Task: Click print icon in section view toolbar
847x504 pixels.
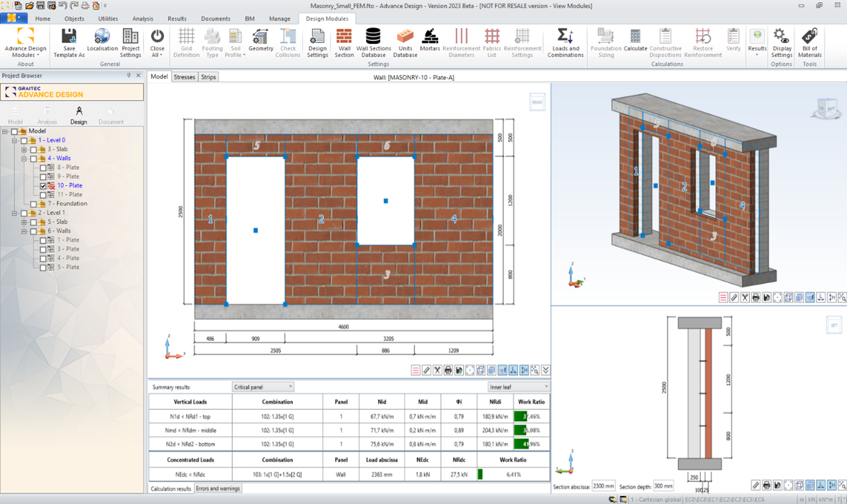Action: [766, 485]
